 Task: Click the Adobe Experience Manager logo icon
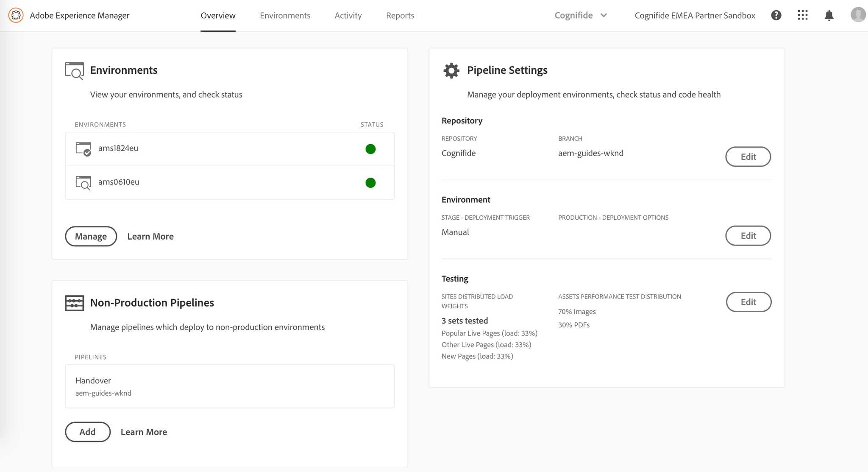point(16,15)
